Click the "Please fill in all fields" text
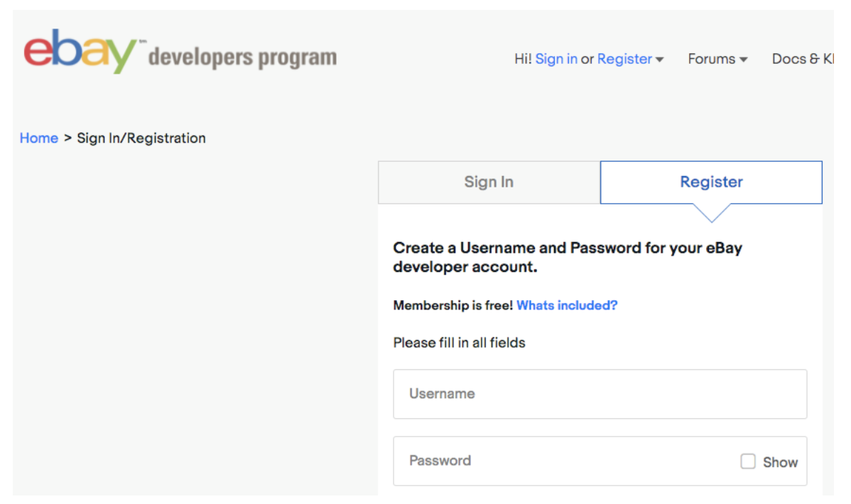Viewport: 851px width, 504px height. (x=459, y=343)
